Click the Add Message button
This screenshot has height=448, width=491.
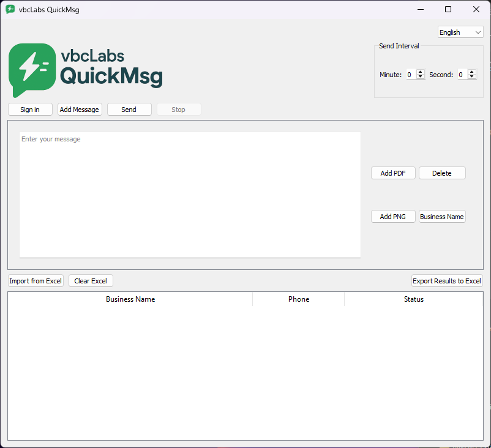[80, 110]
